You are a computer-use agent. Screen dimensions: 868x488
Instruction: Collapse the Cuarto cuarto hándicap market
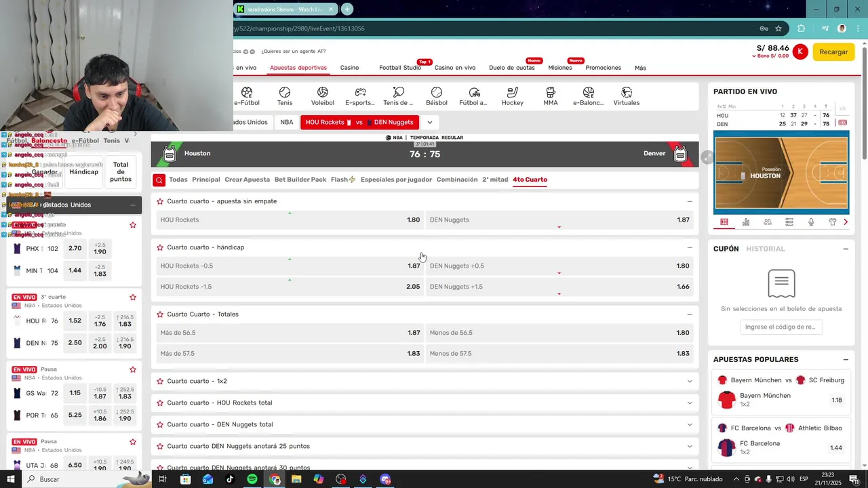(x=690, y=247)
